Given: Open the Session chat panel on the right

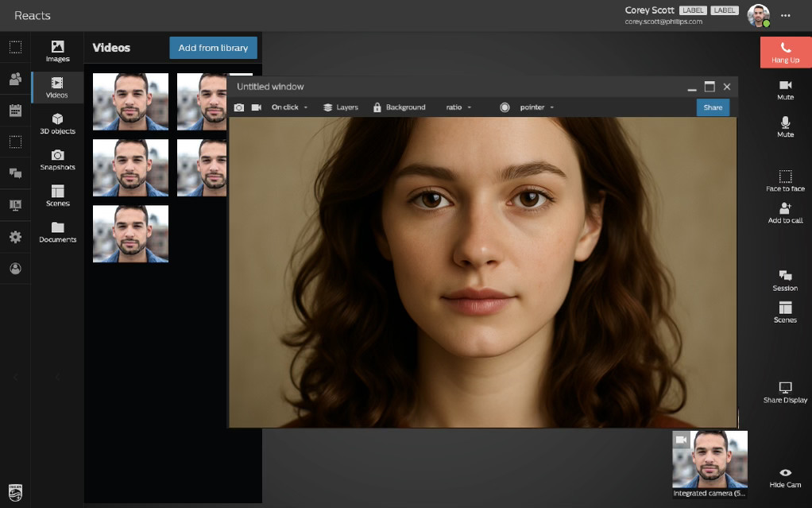Looking at the screenshot, I should (x=785, y=281).
